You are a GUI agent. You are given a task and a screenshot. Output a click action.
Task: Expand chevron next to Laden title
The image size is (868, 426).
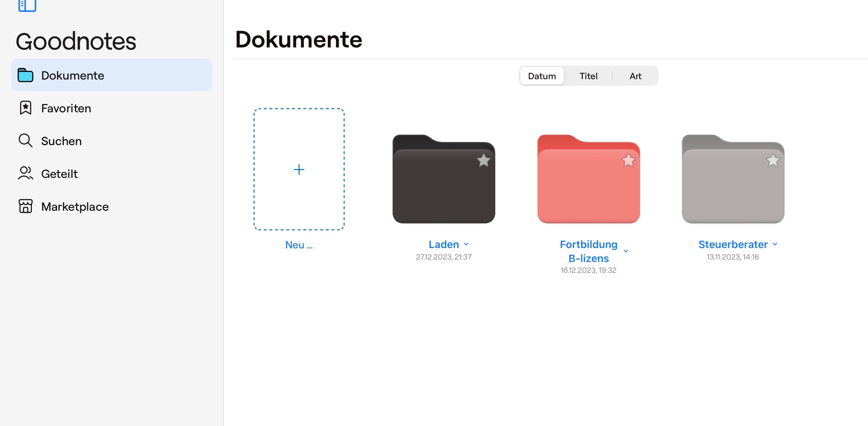(466, 244)
